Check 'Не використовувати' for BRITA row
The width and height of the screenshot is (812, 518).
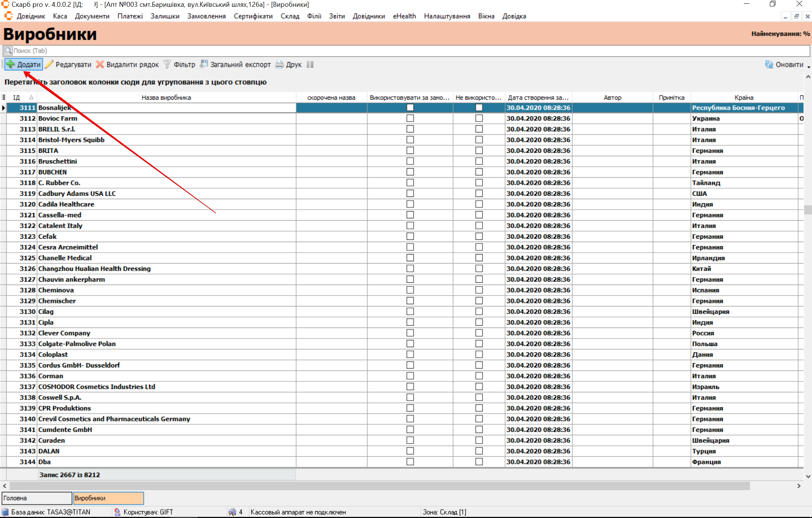point(479,151)
